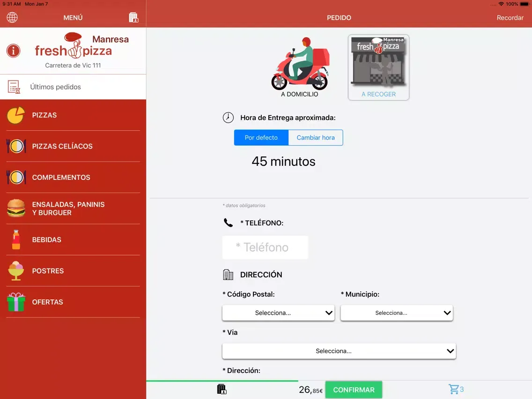Open ENSALADAS, PANINIS Y BURGUER category
The height and width of the screenshot is (399, 532).
point(73,209)
